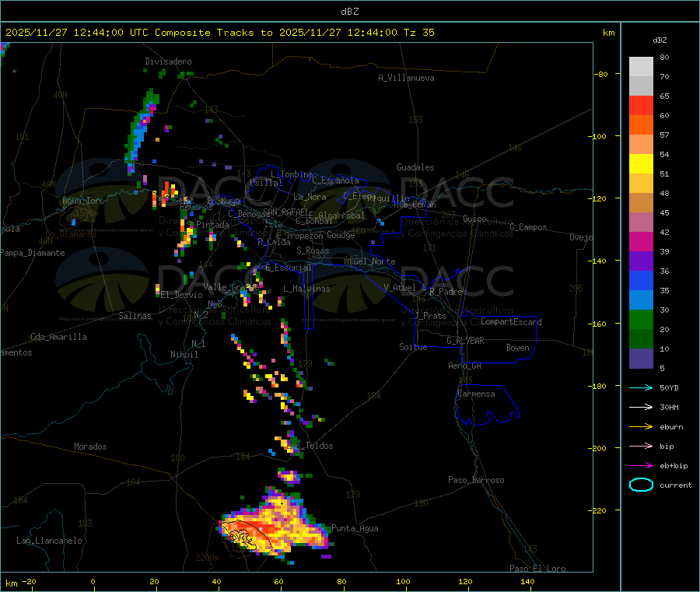
Task: Click the cyan 50YD arrow in legend
Action: tap(641, 387)
